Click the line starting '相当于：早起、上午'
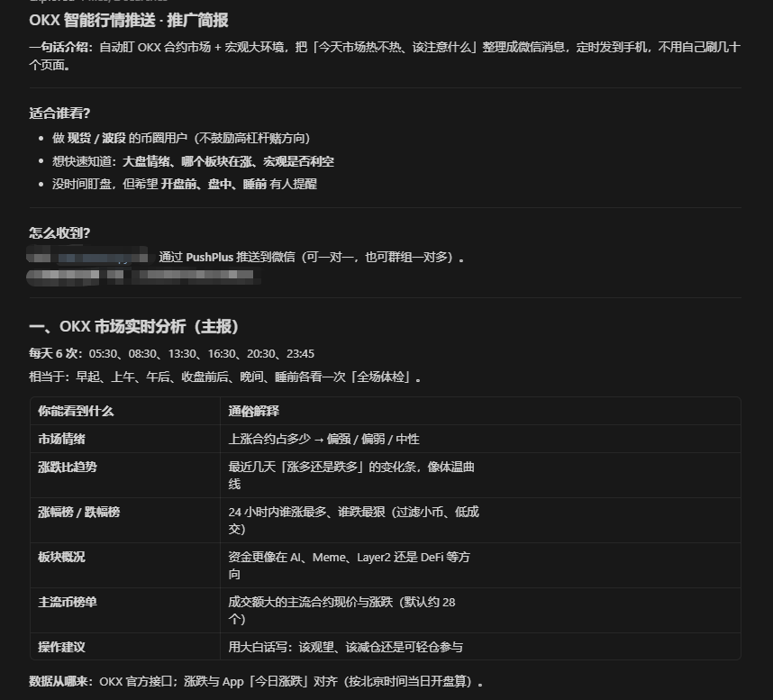The image size is (773, 700). click(225, 377)
